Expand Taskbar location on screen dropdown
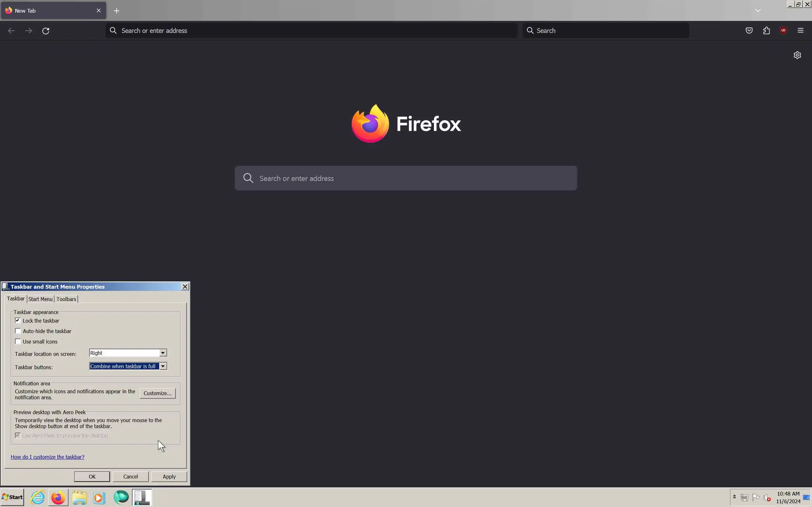Screen dimensions: 812x507 pos(163,353)
